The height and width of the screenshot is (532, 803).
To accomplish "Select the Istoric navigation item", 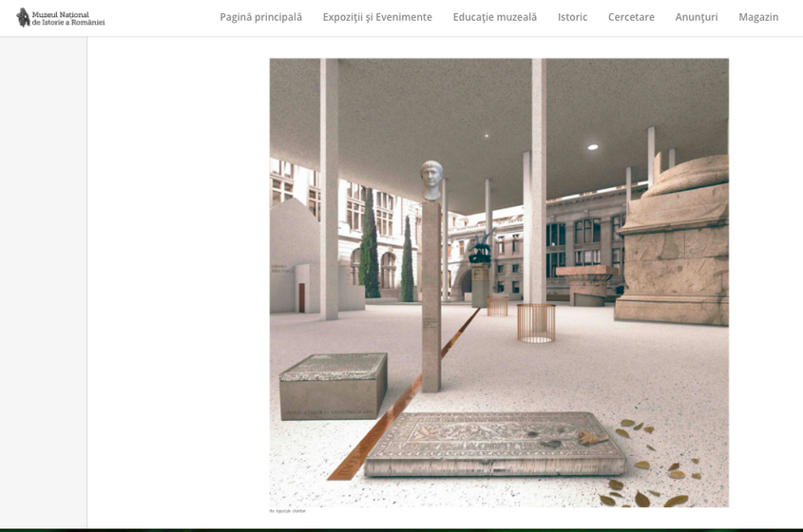I will click(x=572, y=17).
